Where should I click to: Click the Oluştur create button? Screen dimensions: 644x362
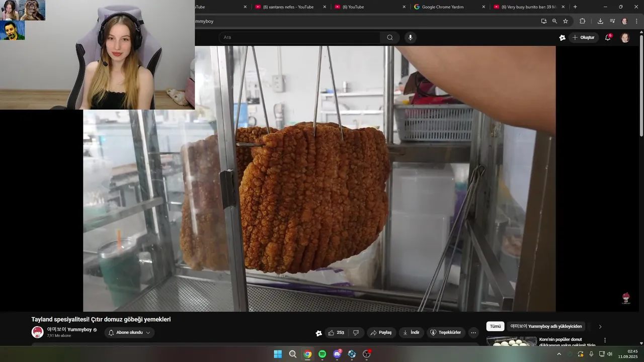coord(584,38)
